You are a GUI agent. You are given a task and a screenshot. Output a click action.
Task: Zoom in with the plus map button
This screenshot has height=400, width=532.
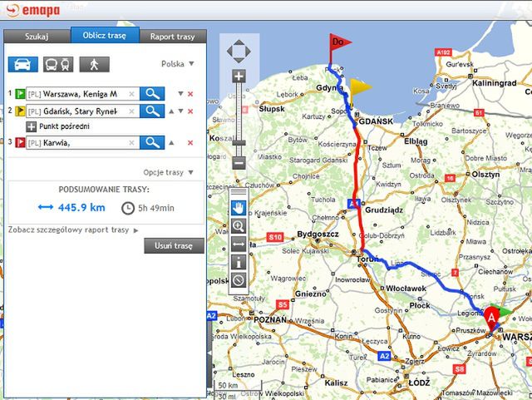(x=239, y=77)
